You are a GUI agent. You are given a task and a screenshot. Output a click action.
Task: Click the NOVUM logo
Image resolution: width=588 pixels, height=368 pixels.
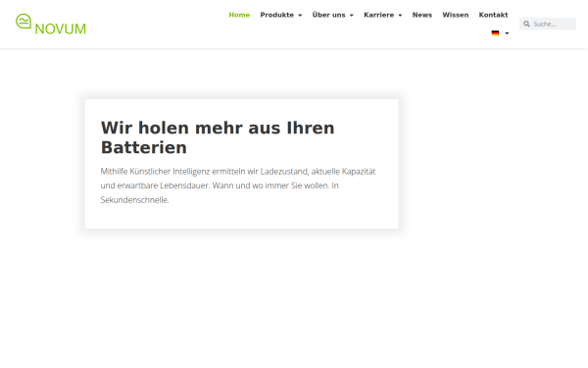point(51,24)
